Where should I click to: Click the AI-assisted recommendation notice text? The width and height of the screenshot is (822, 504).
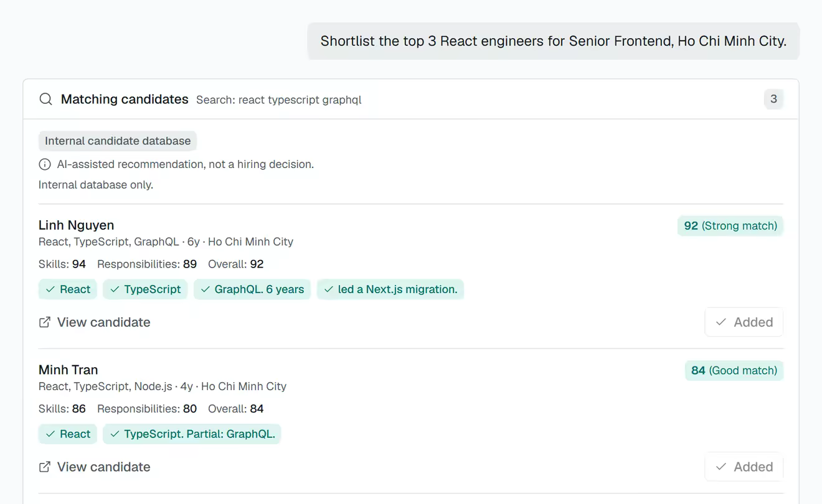tap(186, 164)
